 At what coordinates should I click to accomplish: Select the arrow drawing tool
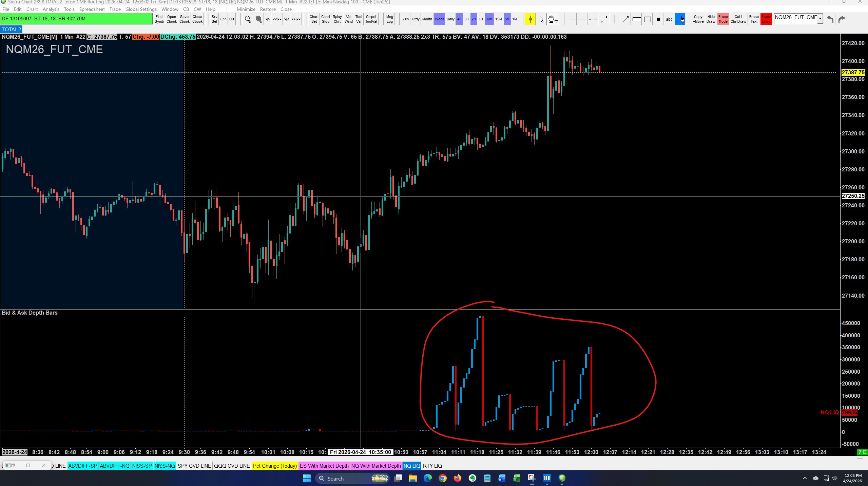tap(625, 19)
